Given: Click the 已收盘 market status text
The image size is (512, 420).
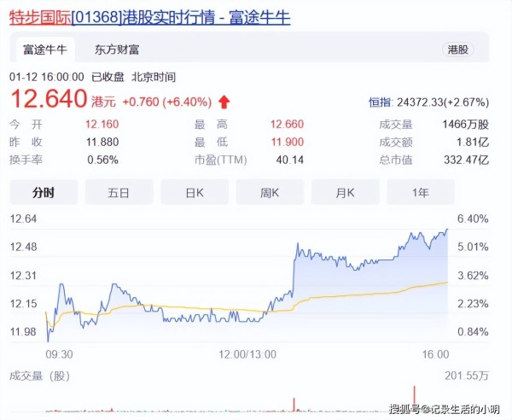Looking at the screenshot, I should coord(108,77).
